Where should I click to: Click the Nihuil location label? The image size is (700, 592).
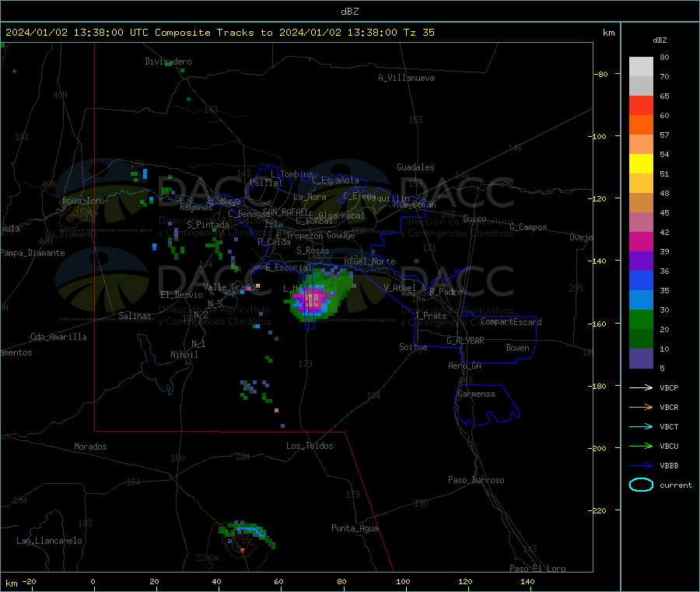184,355
